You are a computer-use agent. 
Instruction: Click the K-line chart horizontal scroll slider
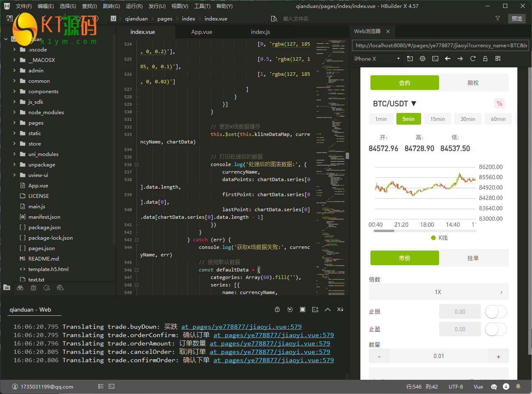click(x=384, y=231)
